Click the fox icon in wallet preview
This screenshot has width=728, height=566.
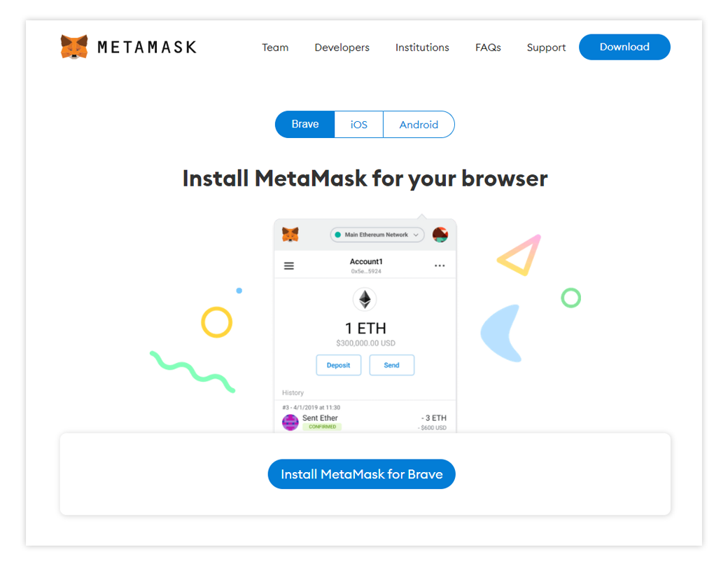pyautogui.click(x=290, y=235)
